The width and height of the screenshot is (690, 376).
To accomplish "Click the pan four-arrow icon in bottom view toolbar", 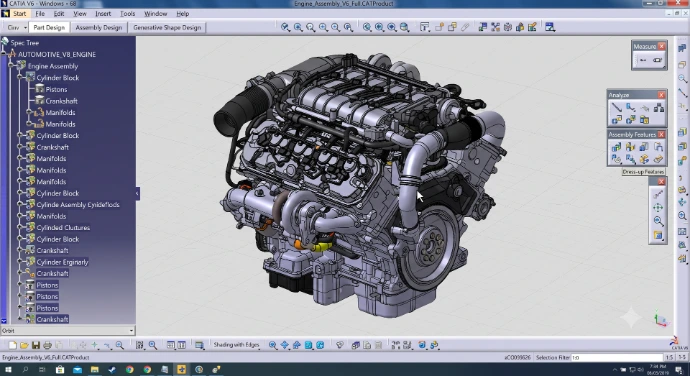I will (285, 345).
